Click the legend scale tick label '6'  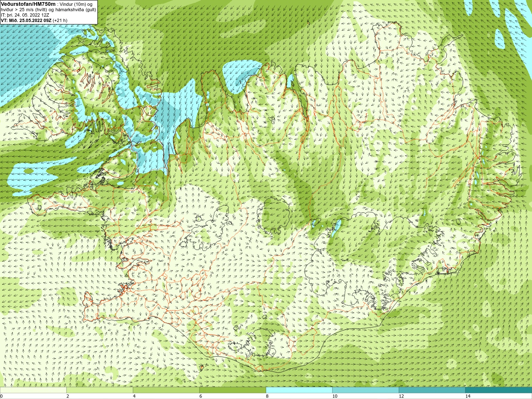201,396
